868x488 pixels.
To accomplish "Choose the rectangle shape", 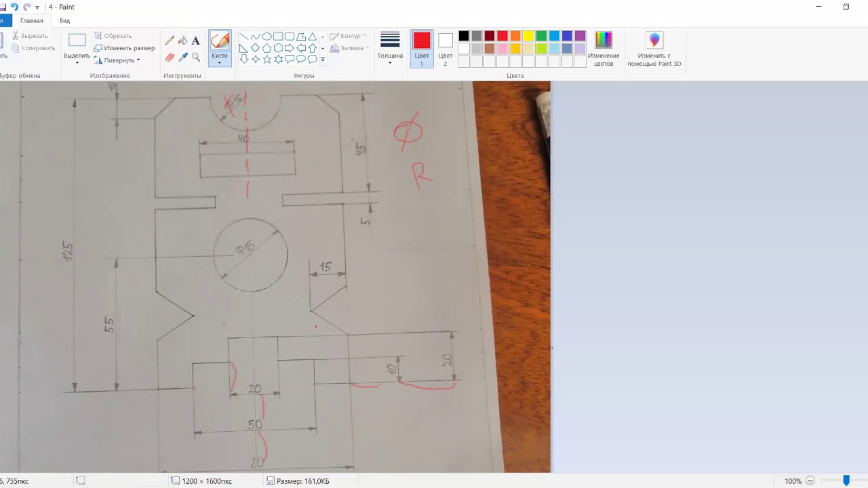I will coord(278,37).
